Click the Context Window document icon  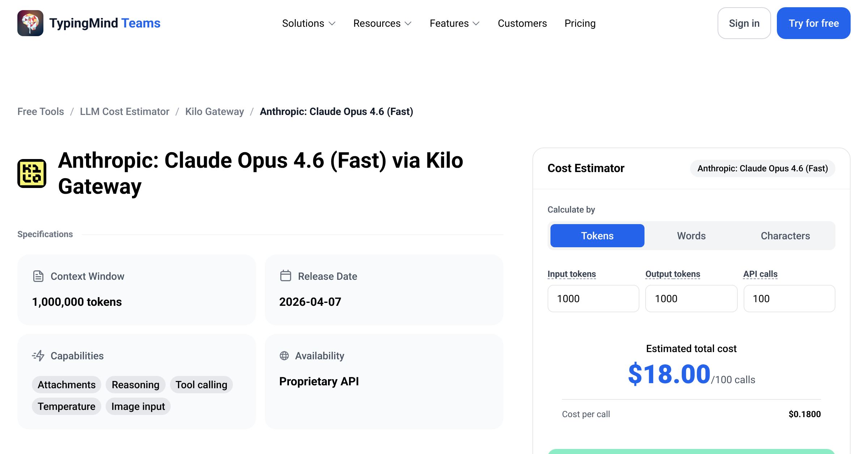pos(38,276)
